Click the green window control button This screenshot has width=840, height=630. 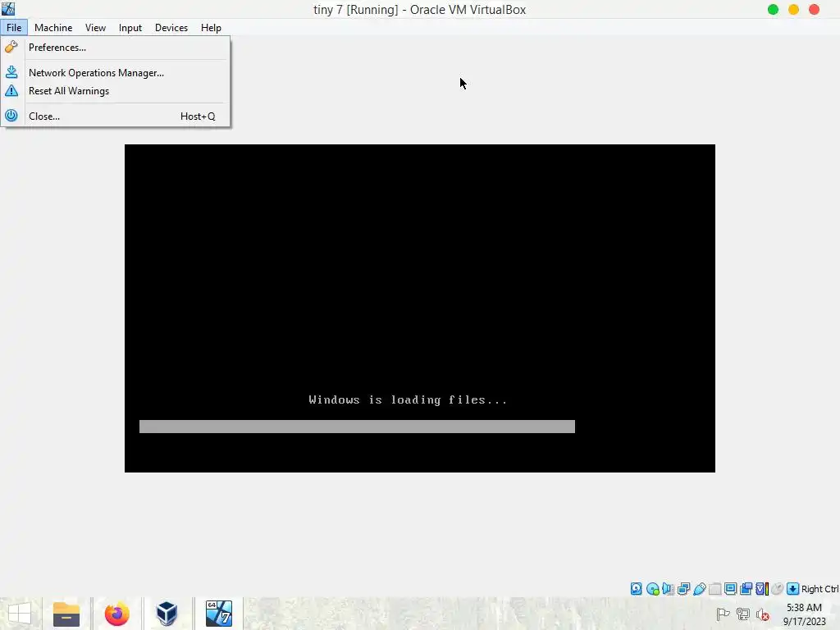click(773, 9)
